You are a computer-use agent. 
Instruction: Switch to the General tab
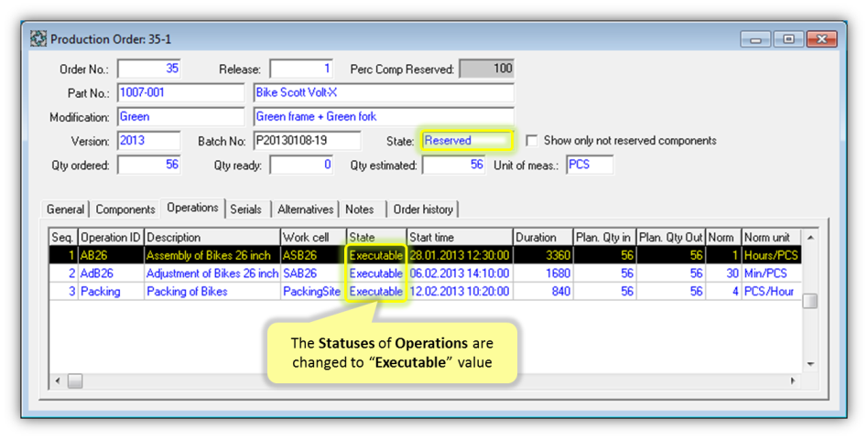pyautogui.click(x=65, y=209)
